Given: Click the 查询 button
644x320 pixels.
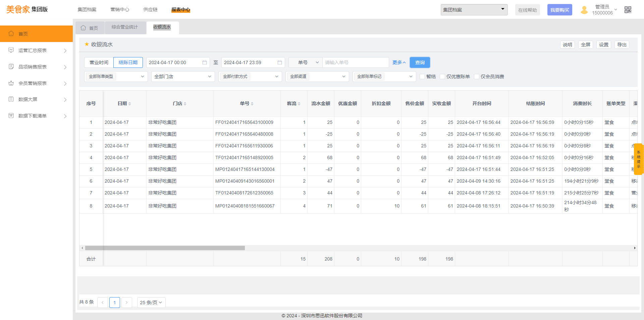Looking at the screenshot, I should tap(420, 62).
